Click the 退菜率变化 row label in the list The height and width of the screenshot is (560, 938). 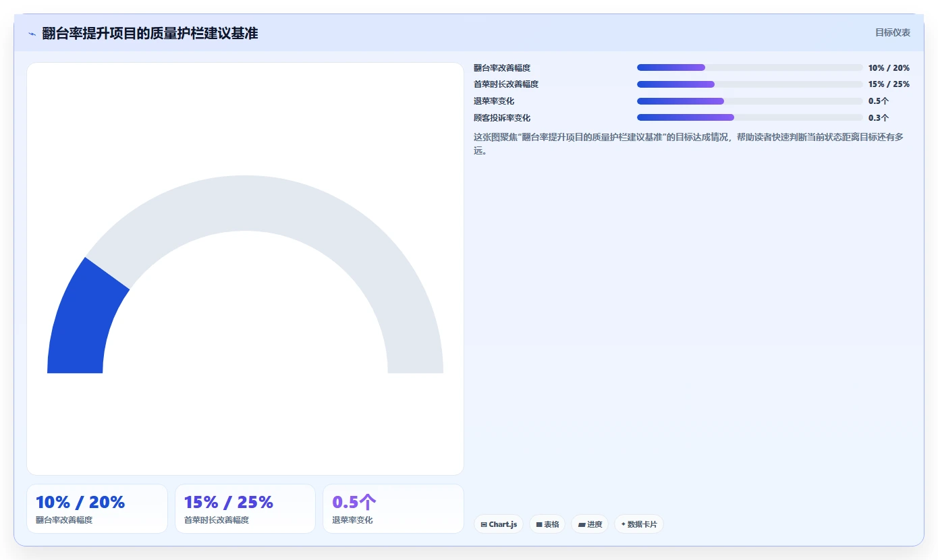494,101
